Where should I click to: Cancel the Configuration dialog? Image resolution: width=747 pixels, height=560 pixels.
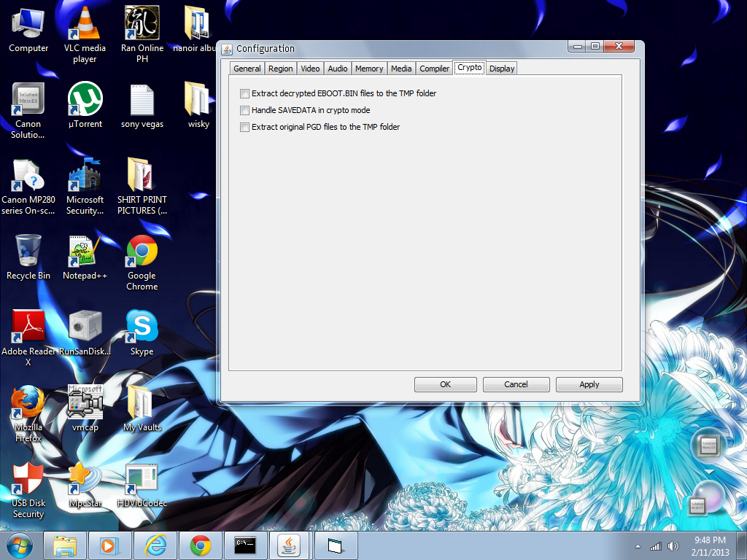[x=516, y=384]
